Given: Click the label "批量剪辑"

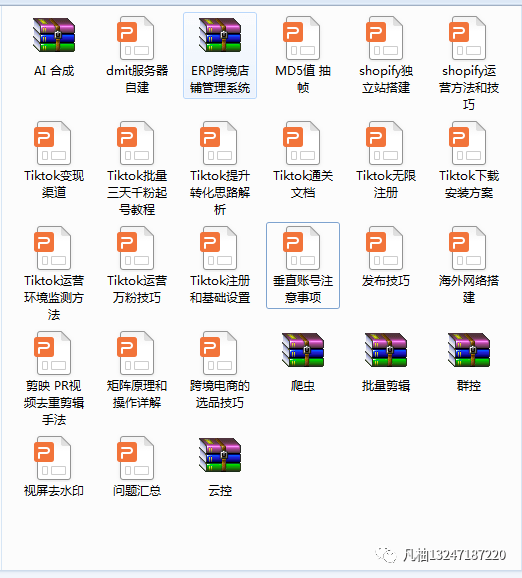Looking at the screenshot, I should (x=386, y=386).
